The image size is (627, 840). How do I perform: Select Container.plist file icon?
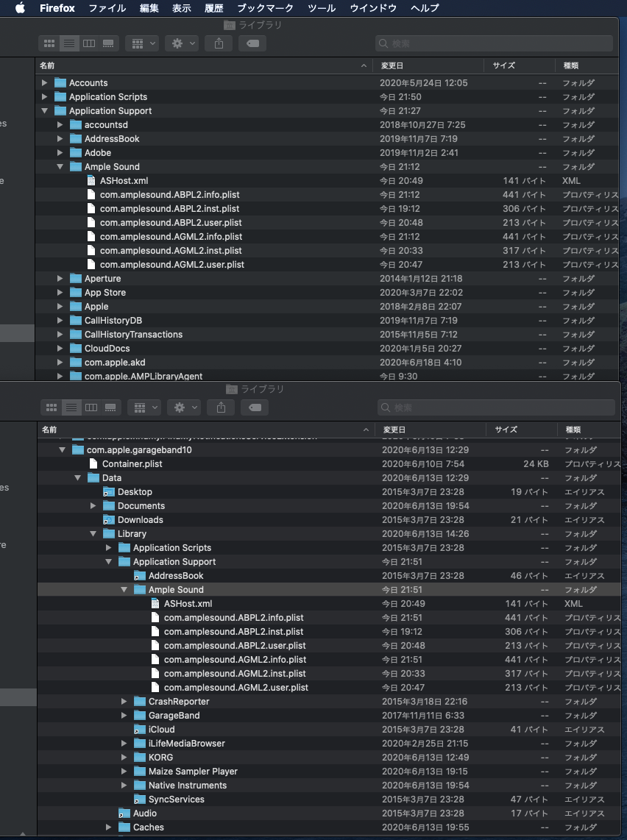pos(93,464)
